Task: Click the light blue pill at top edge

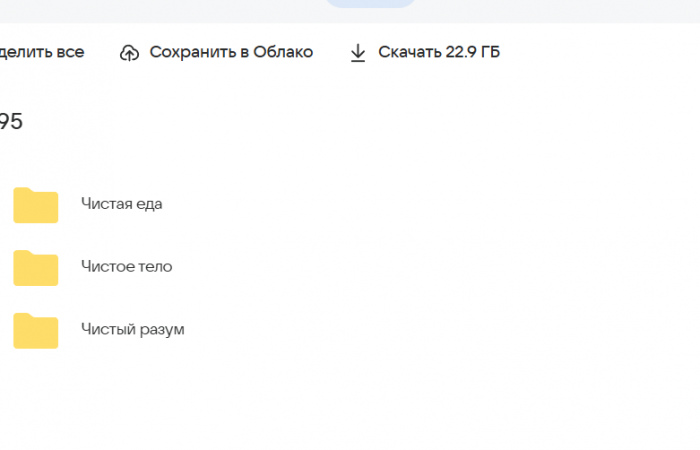Action: tap(372, 3)
